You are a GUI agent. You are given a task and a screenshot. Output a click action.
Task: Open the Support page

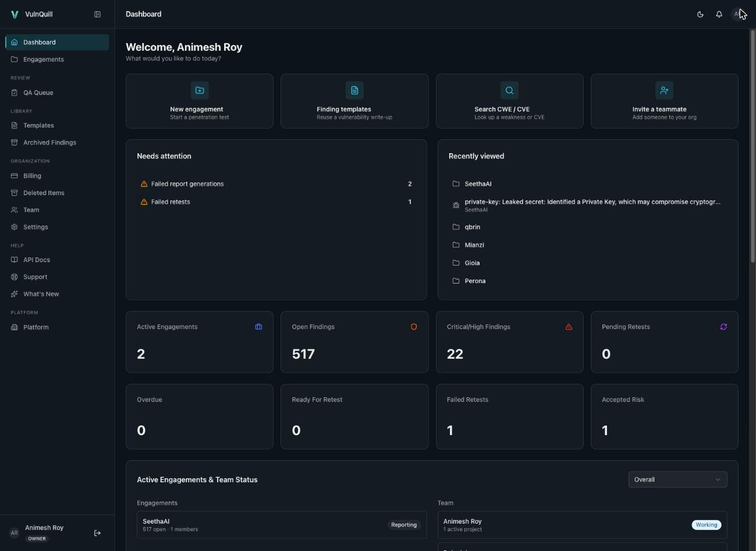57,277
